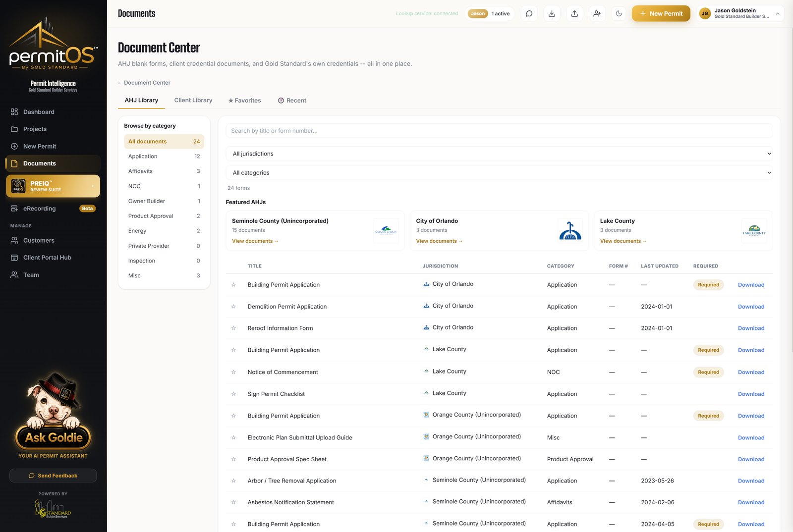Filter by All documents category
Image resolution: width=793 pixels, height=532 pixels.
164,142
